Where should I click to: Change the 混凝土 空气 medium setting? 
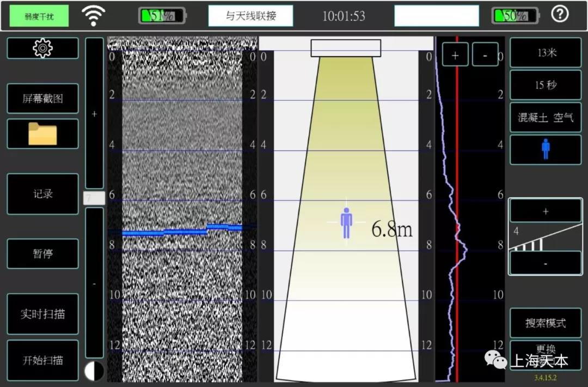coord(546,118)
